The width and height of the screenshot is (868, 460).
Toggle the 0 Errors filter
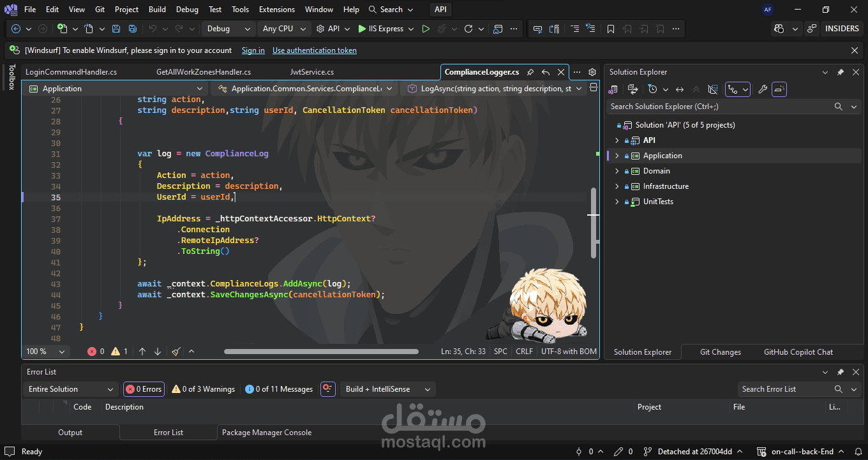(x=144, y=389)
